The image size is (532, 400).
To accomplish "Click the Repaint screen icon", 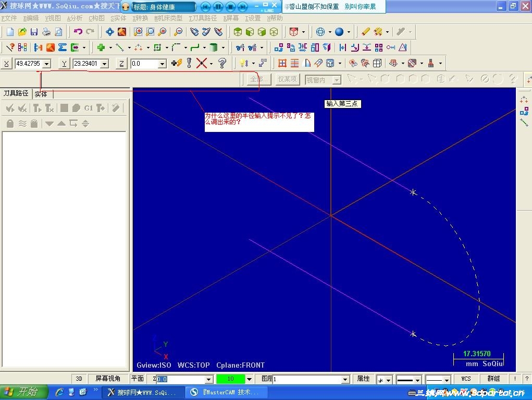I will (122, 32).
